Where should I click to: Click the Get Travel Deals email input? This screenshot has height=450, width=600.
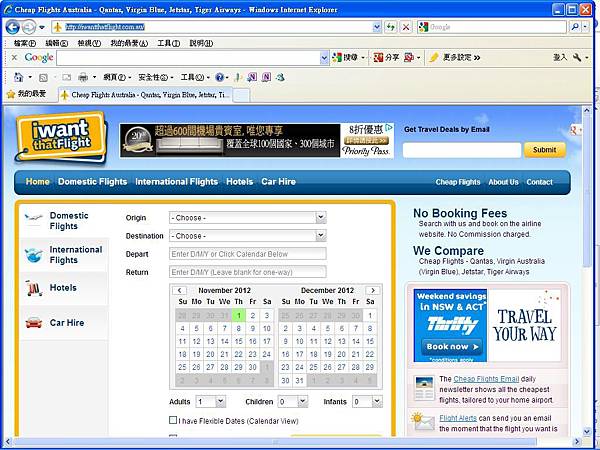pyautogui.click(x=462, y=150)
